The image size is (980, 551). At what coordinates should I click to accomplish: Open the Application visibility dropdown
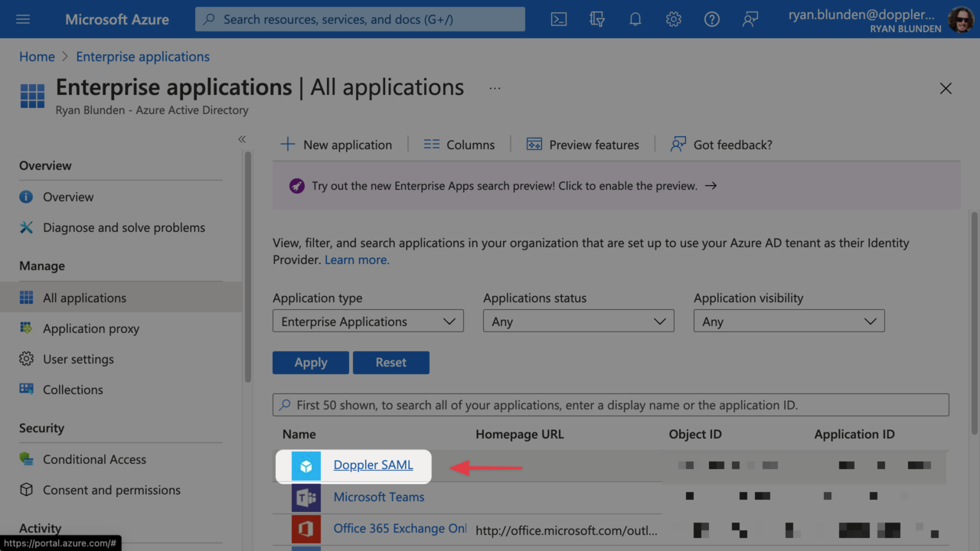pyautogui.click(x=789, y=321)
